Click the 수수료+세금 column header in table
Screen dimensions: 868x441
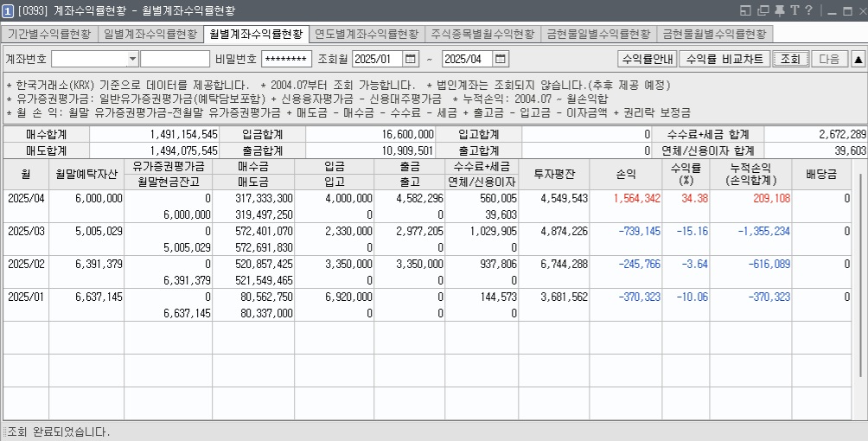point(482,166)
